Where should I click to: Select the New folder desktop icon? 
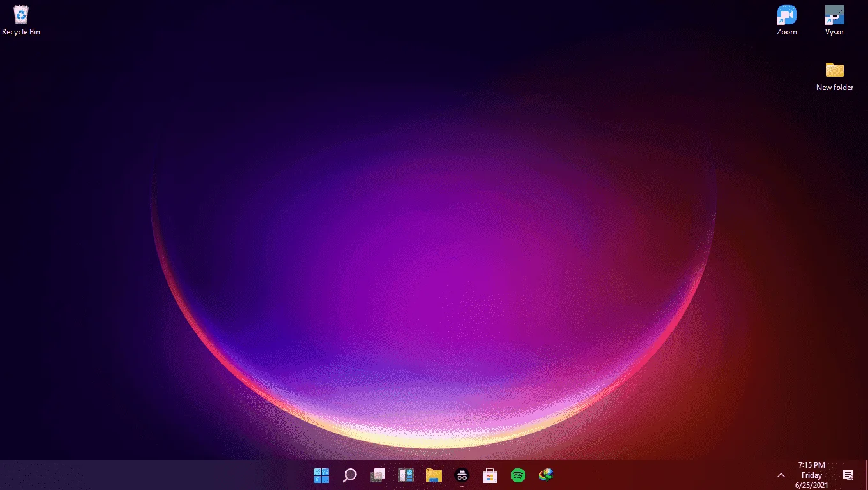(x=834, y=76)
